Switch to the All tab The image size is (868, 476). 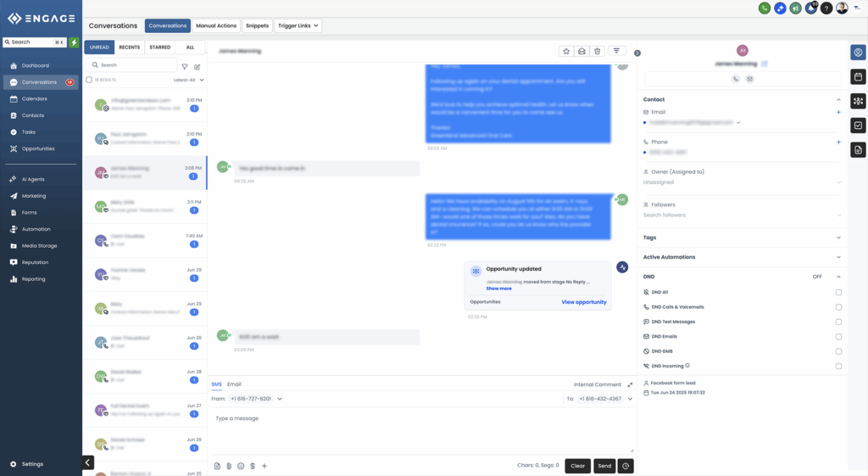pyautogui.click(x=190, y=48)
